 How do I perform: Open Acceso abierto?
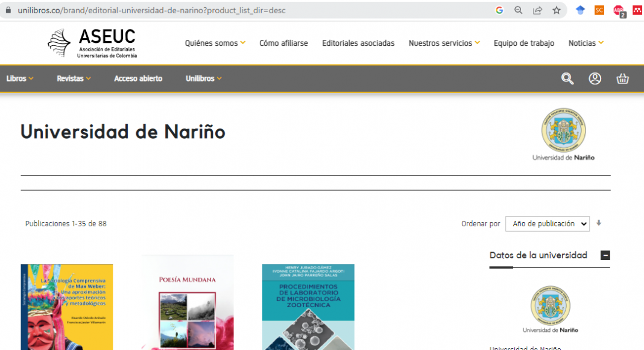(138, 78)
